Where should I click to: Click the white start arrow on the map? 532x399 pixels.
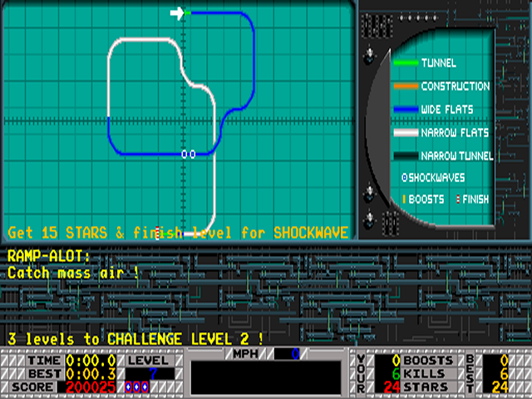coord(176,13)
